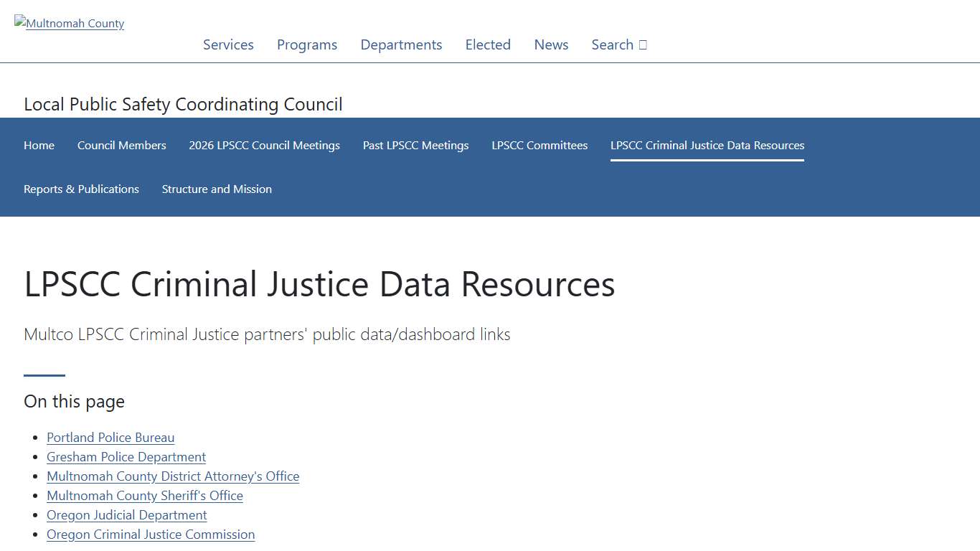Open the Multnomah County Sheriff's Office link

[144, 496]
